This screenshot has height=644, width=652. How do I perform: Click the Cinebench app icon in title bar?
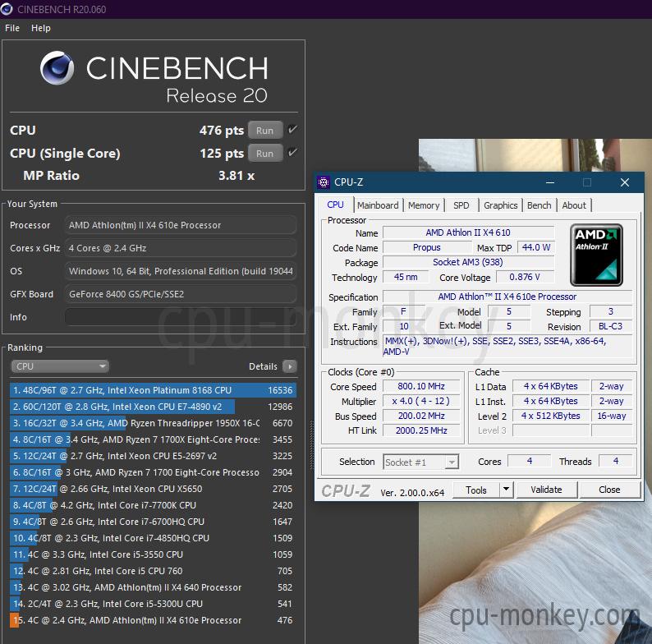pyautogui.click(x=7, y=9)
